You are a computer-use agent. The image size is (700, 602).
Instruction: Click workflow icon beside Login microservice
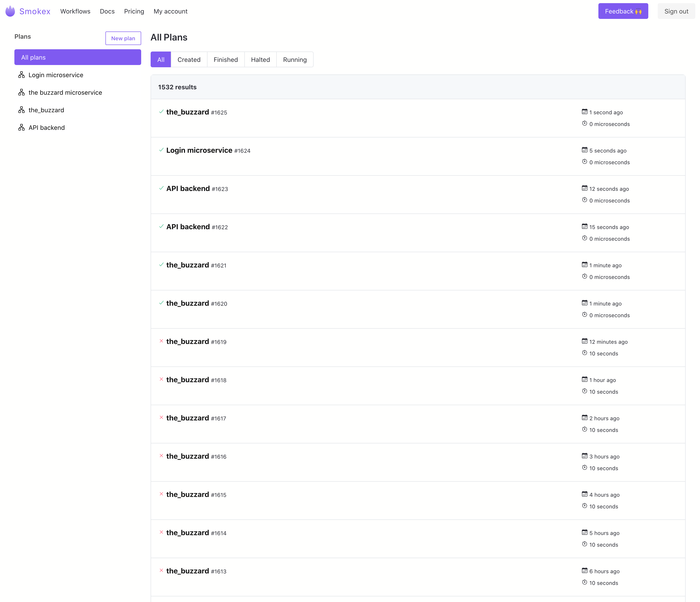[21, 75]
